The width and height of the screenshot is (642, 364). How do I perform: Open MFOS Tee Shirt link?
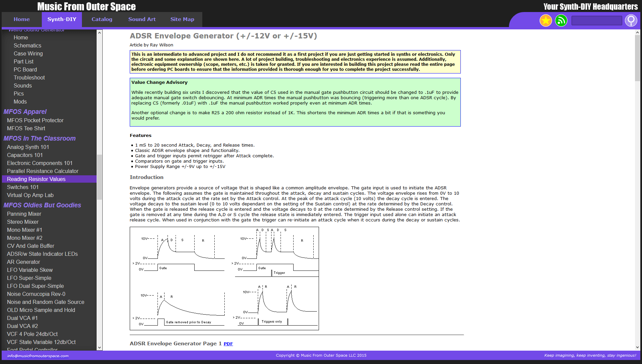[26, 128]
